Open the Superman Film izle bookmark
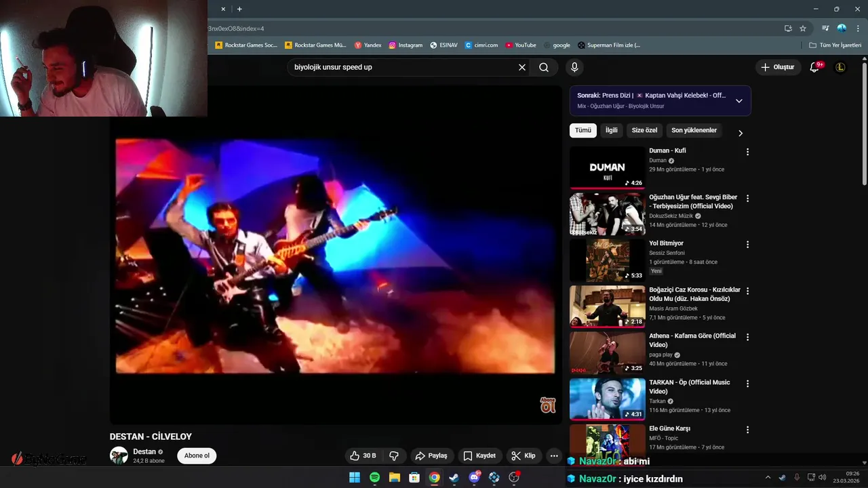Viewport: 868px width, 488px height. click(x=609, y=45)
